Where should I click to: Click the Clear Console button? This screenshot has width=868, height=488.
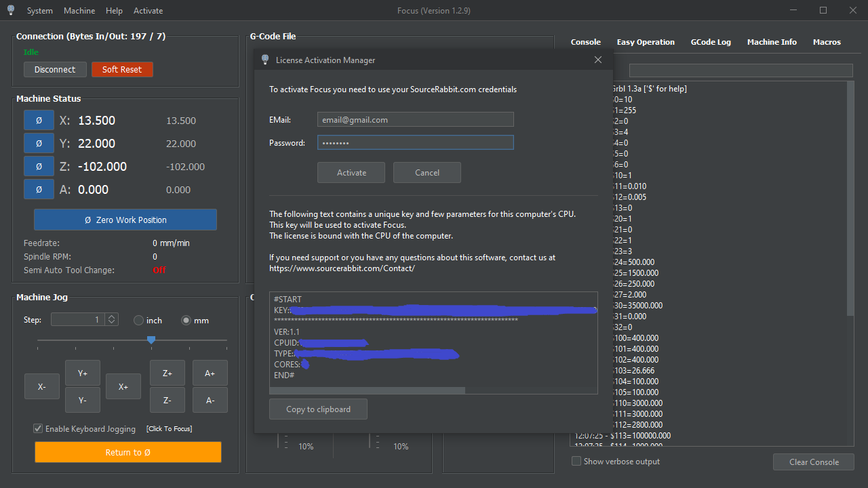[x=814, y=462]
